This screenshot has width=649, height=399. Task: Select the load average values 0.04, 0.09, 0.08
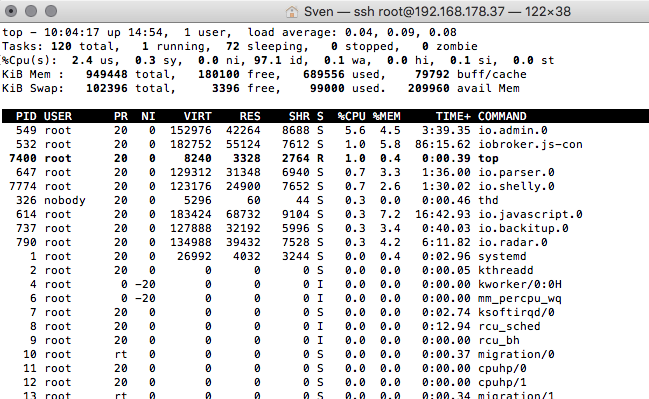(401, 32)
